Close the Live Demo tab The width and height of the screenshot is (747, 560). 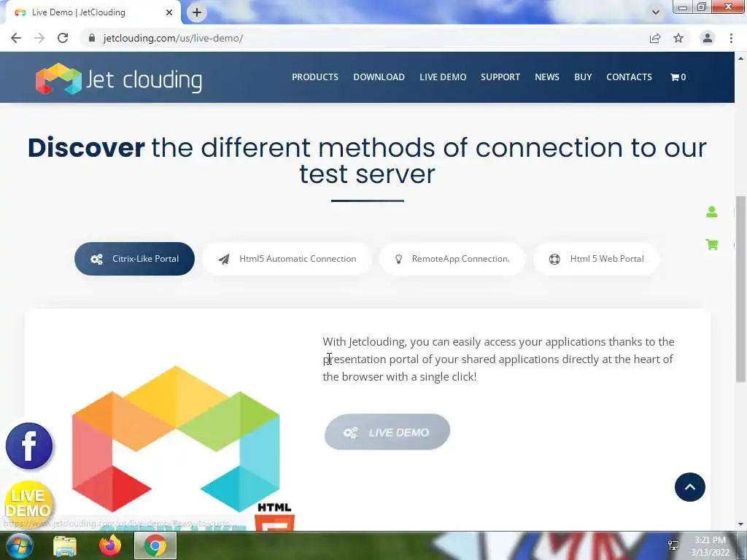(x=169, y=12)
